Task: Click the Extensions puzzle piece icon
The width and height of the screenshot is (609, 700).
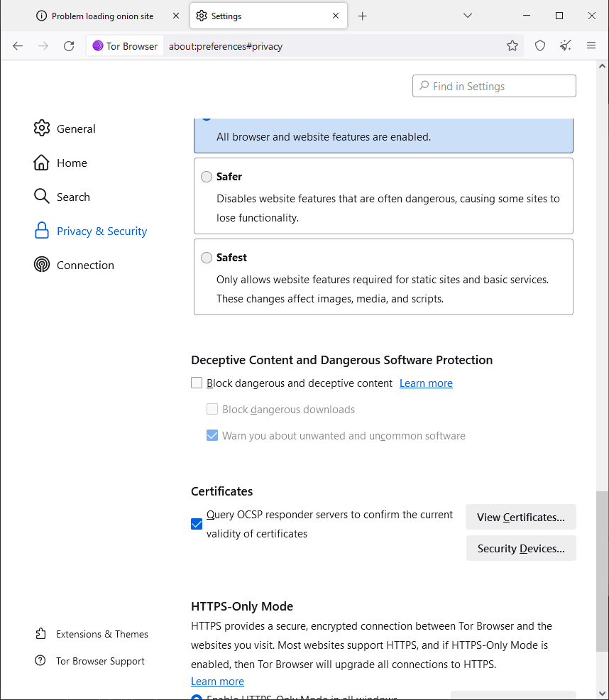Action: click(x=40, y=633)
